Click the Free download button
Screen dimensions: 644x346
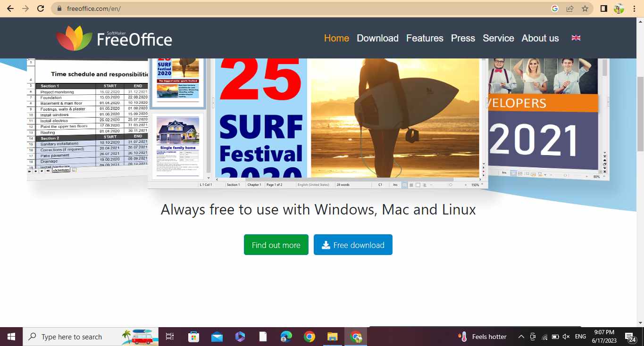[x=353, y=245]
